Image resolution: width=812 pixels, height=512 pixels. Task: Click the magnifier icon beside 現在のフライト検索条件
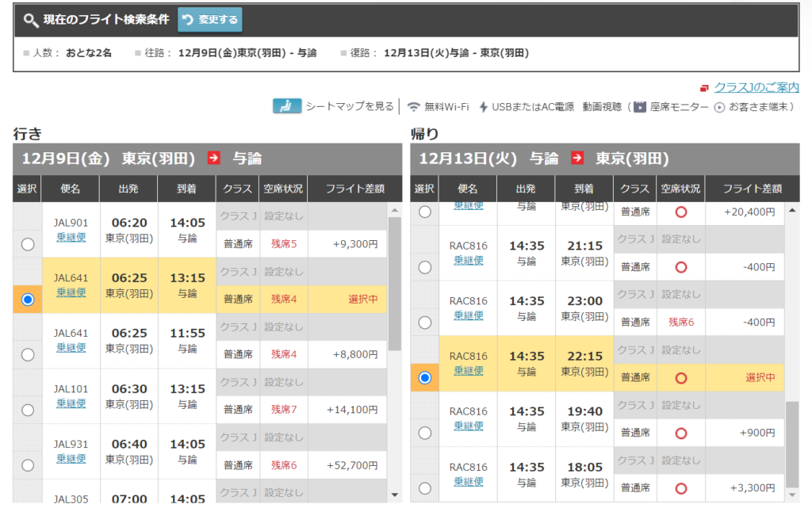pos(31,20)
